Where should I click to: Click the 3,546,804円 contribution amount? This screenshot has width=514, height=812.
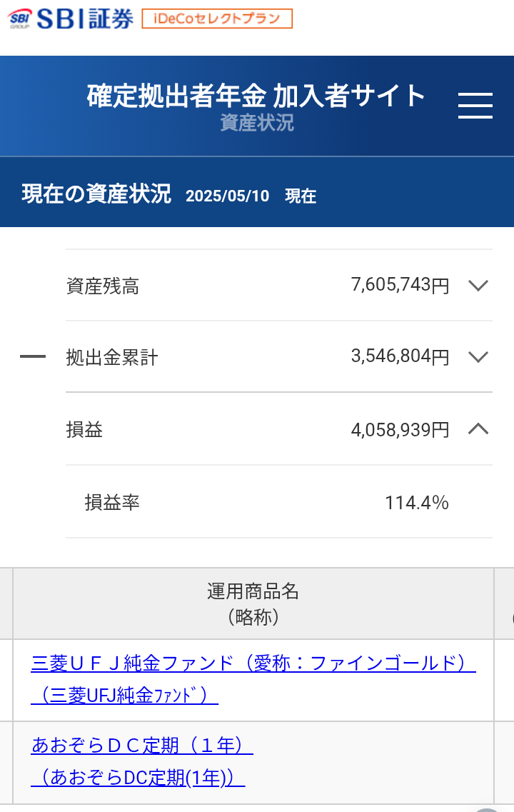pyautogui.click(x=400, y=356)
